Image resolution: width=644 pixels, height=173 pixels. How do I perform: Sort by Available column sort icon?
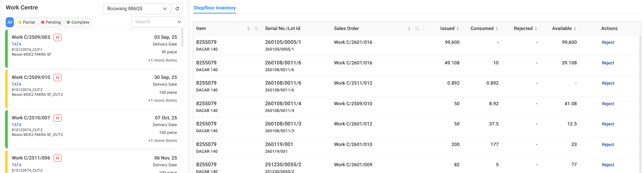575,29
